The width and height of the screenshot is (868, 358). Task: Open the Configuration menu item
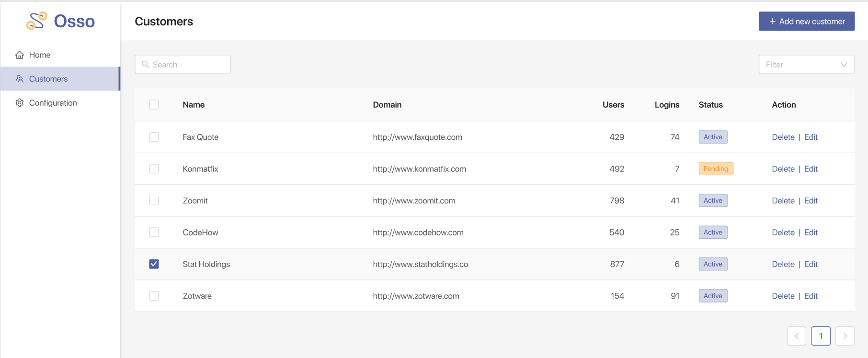point(53,103)
